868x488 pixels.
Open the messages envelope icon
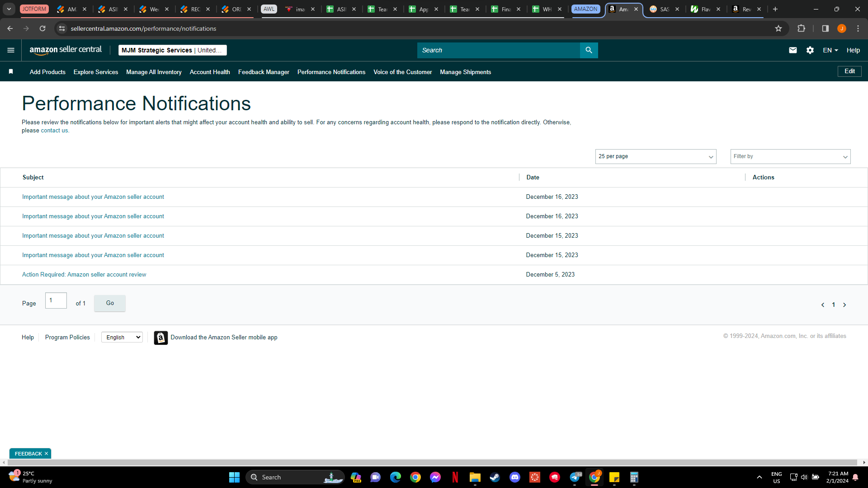pyautogui.click(x=793, y=50)
